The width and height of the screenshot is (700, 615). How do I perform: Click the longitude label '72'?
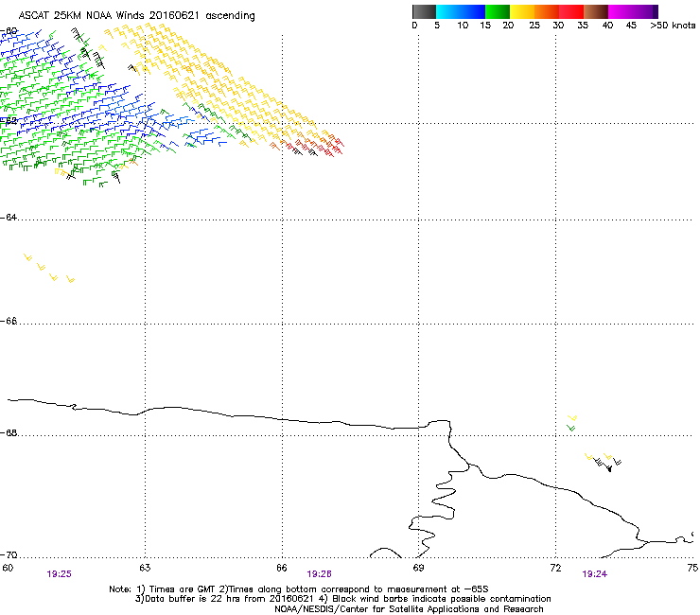pos(555,568)
